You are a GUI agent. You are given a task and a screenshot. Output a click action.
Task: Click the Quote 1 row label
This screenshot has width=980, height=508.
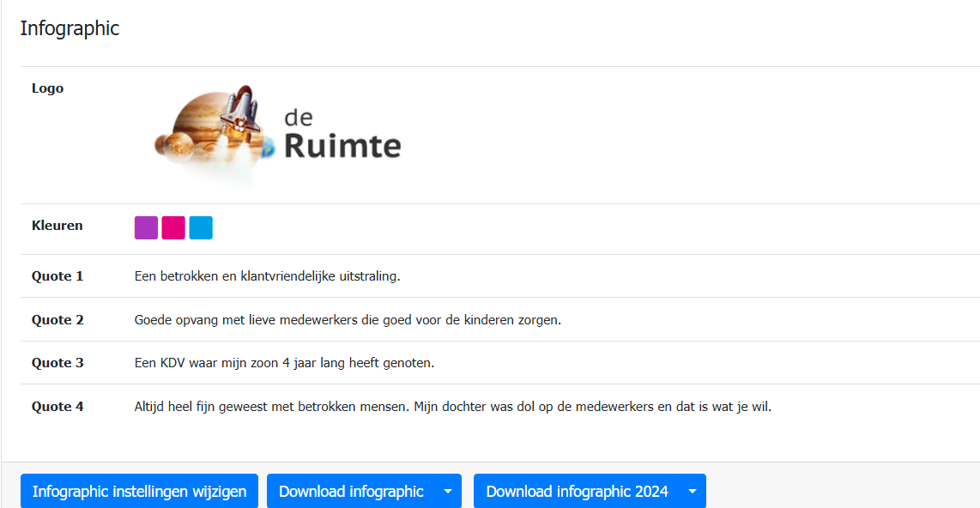tap(57, 276)
